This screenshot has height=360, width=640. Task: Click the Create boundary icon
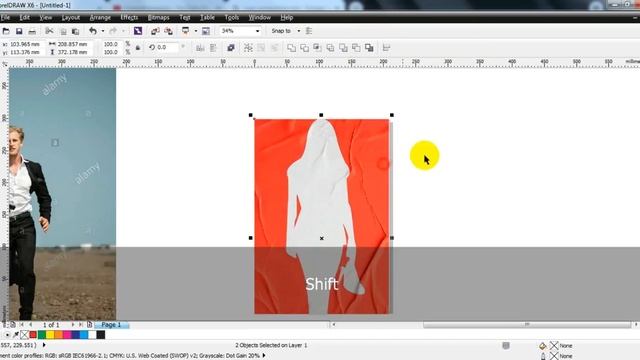[x=369, y=48]
